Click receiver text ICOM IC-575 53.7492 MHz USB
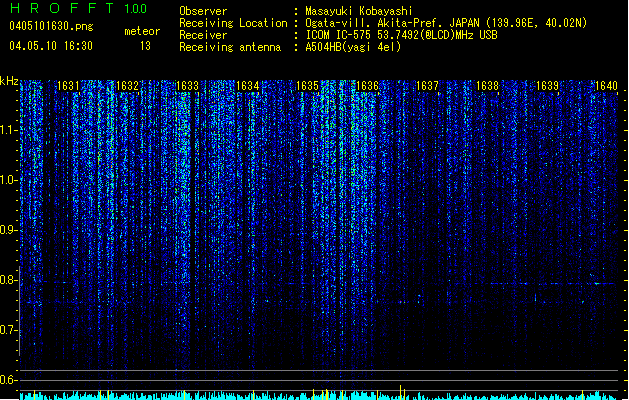This screenshot has height=400, width=629. click(x=401, y=35)
